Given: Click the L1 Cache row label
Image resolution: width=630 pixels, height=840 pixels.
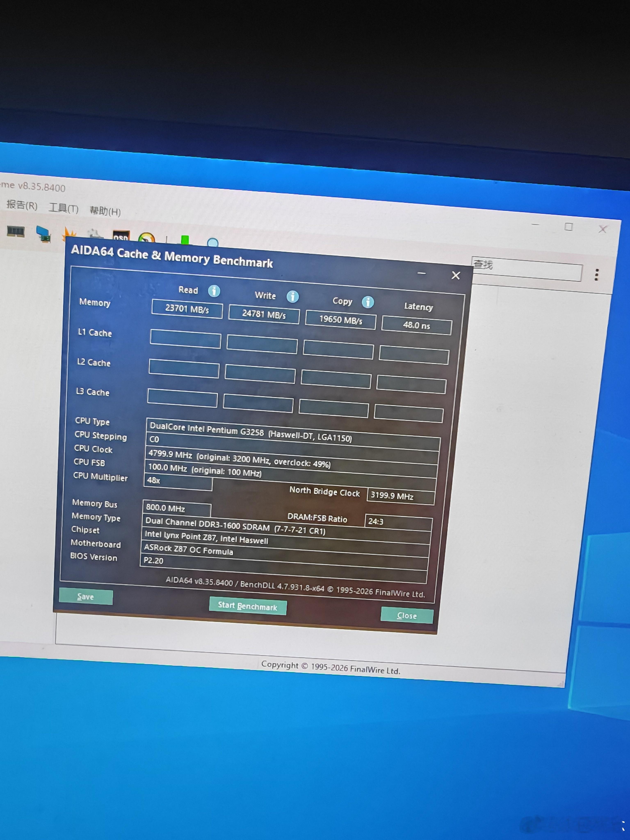Looking at the screenshot, I should coord(95,333).
